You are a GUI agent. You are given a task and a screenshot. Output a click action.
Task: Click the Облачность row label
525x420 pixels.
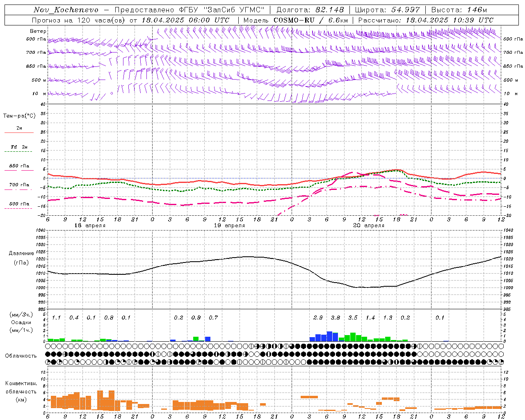click(21, 356)
